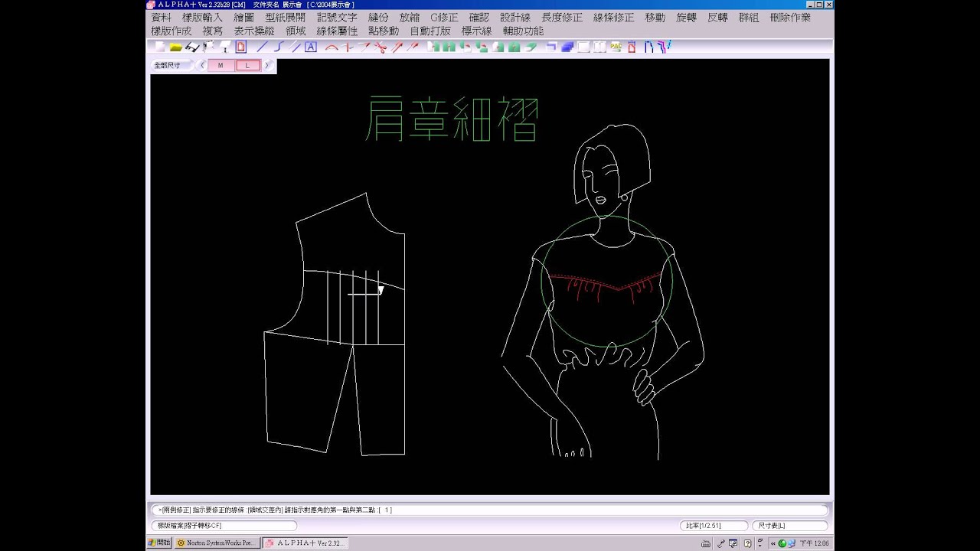Image resolution: width=980 pixels, height=551 pixels.
Task: Open the 點移動 menu
Action: (x=384, y=31)
